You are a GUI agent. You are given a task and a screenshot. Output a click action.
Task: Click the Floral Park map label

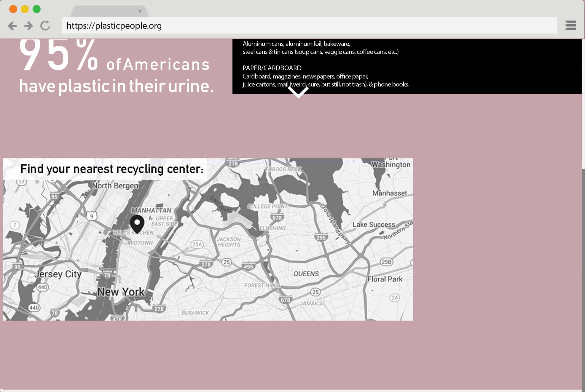click(385, 279)
